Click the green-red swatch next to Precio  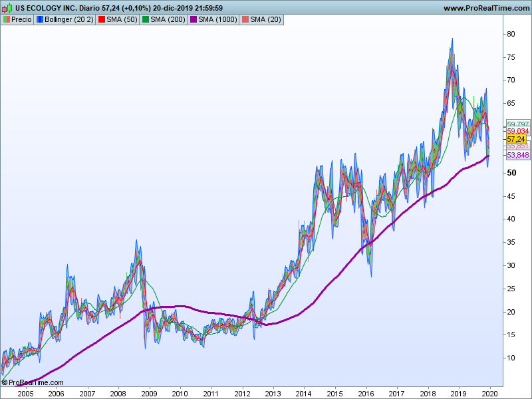pyautogui.click(x=7, y=20)
